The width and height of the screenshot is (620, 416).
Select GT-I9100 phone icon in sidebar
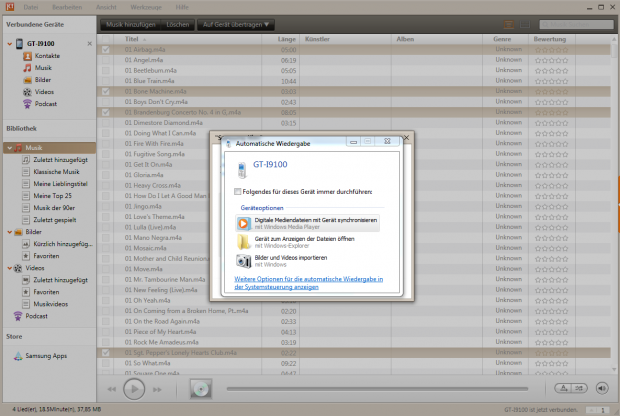(19, 43)
